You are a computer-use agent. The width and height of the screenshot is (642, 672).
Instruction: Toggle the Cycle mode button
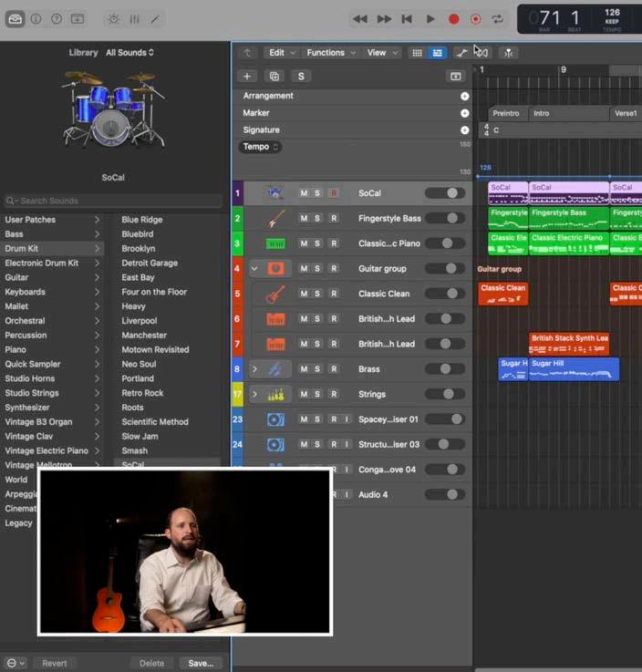pyautogui.click(x=498, y=18)
